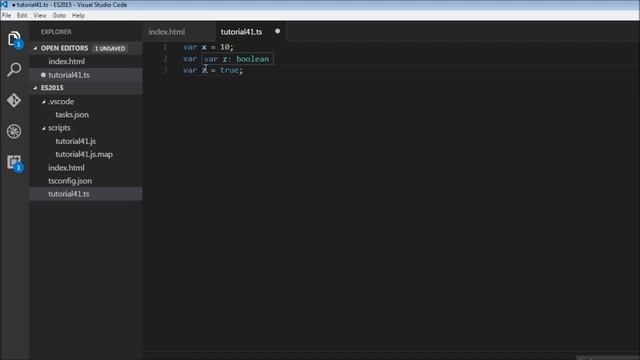Image resolution: width=640 pixels, height=360 pixels.
Task: Open the Goto menu
Action: coord(59,16)
